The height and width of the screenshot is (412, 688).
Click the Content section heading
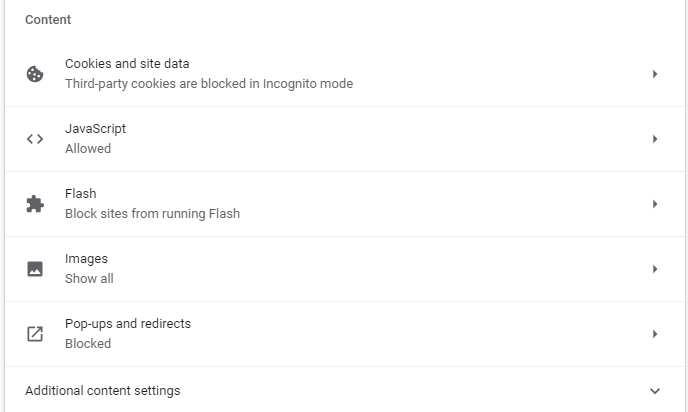pos(48,20)
